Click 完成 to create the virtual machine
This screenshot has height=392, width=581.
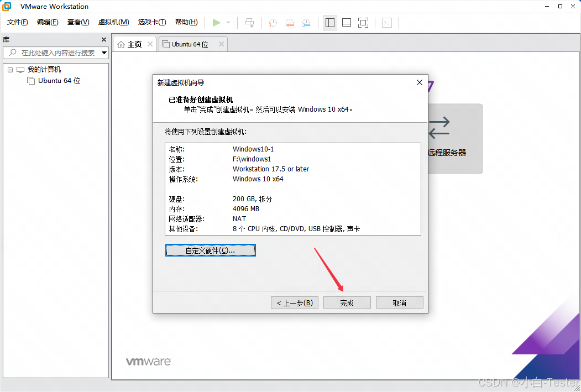pyautogui.click(x=347, y=302)
